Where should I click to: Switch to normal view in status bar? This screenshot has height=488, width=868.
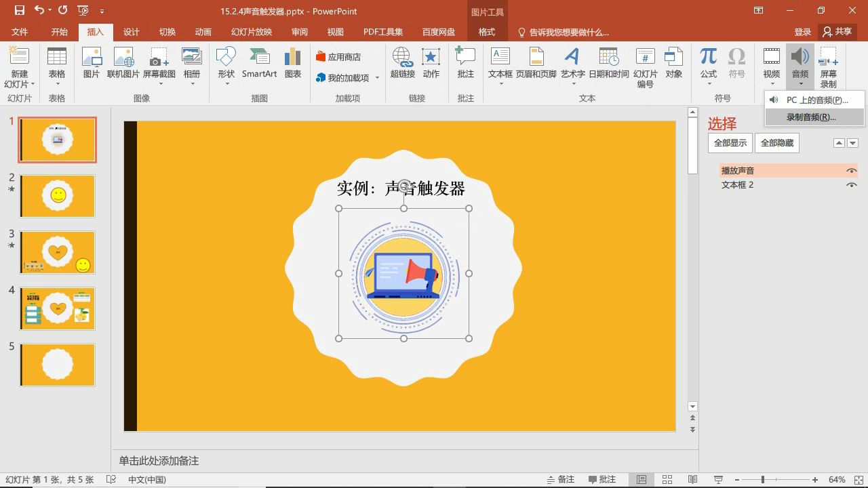(641, 479)
